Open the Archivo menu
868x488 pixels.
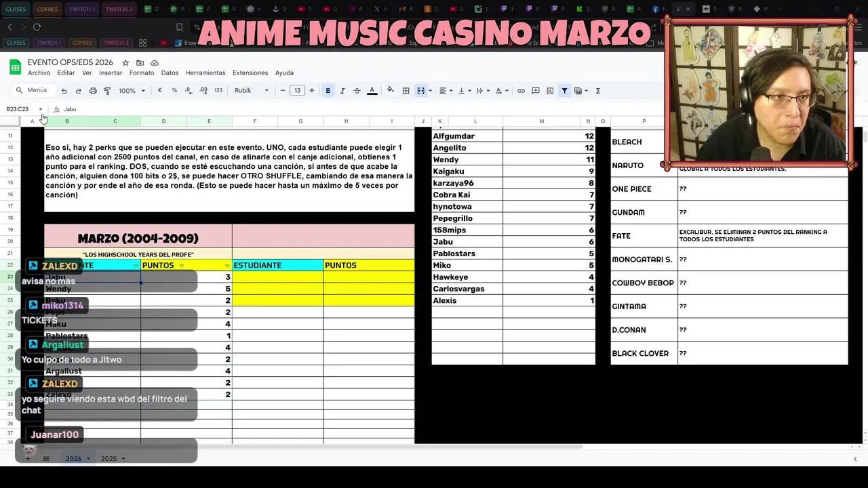[39, 73]
